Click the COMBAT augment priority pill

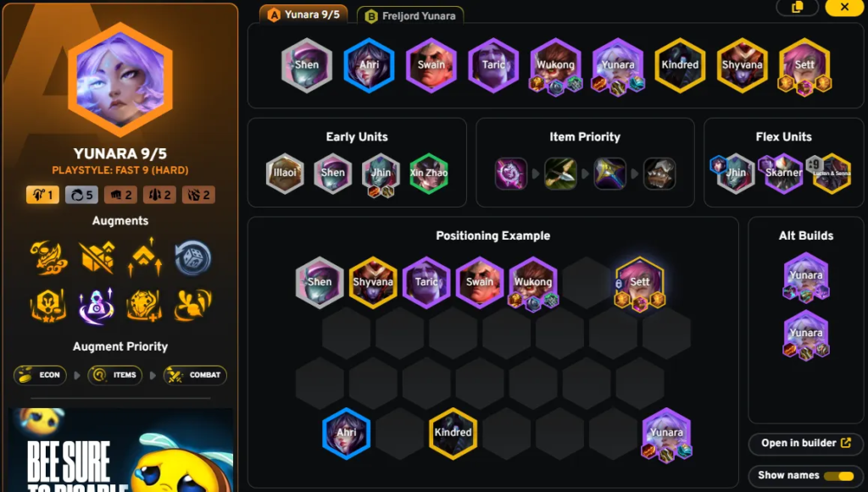(x=195, y=375)
